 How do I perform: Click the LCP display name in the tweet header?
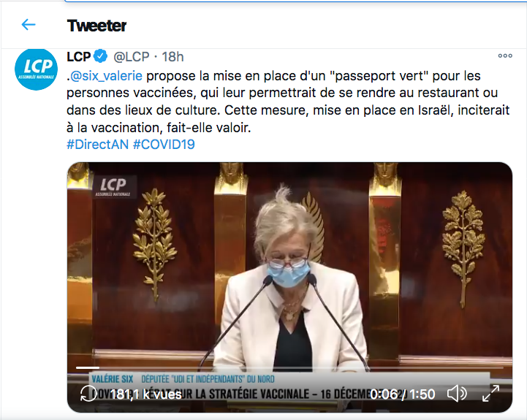79,57
